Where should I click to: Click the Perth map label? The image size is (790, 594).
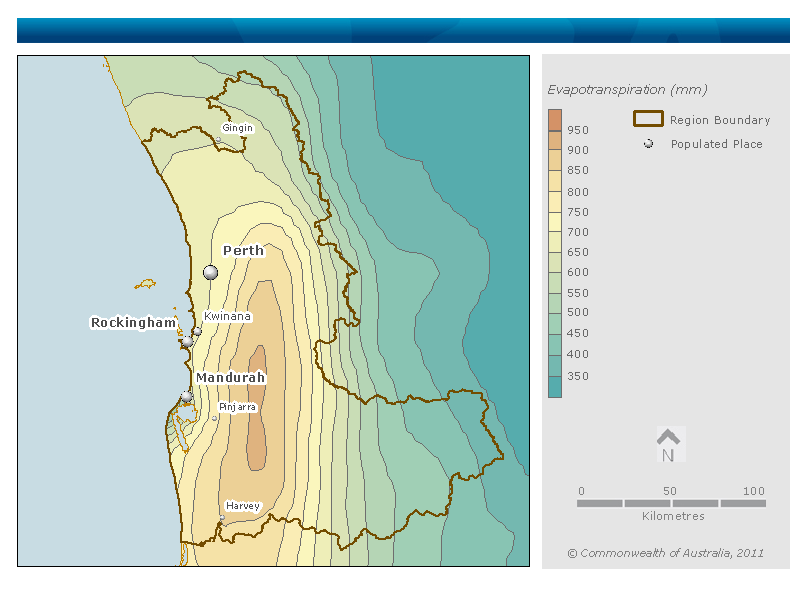[243, 250]
